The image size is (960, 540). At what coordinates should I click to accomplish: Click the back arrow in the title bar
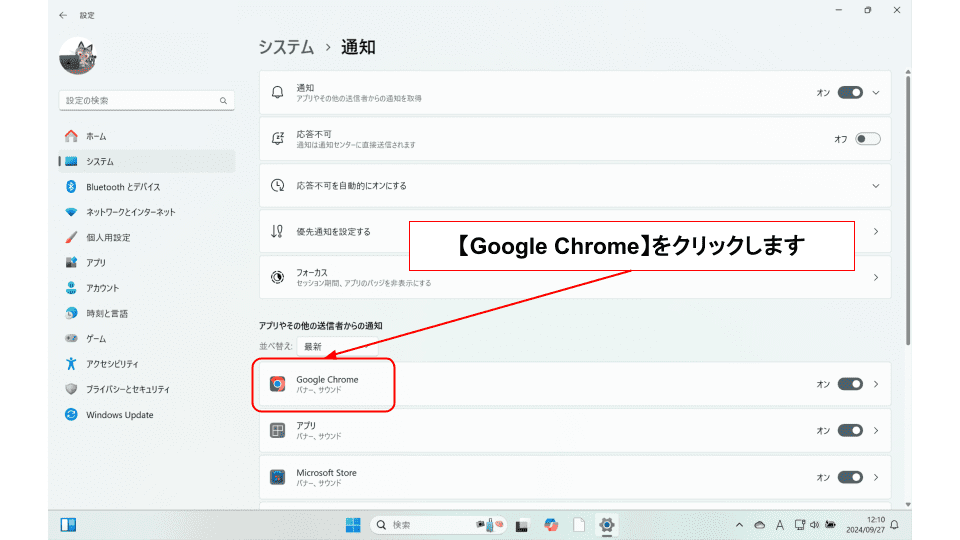64,15
